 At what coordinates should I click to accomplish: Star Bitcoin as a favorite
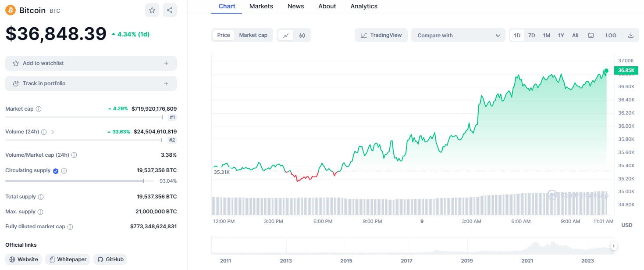coord(152,10)
